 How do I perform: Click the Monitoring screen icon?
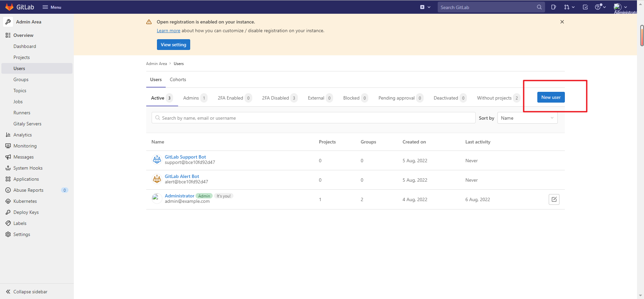click(8, 146)
